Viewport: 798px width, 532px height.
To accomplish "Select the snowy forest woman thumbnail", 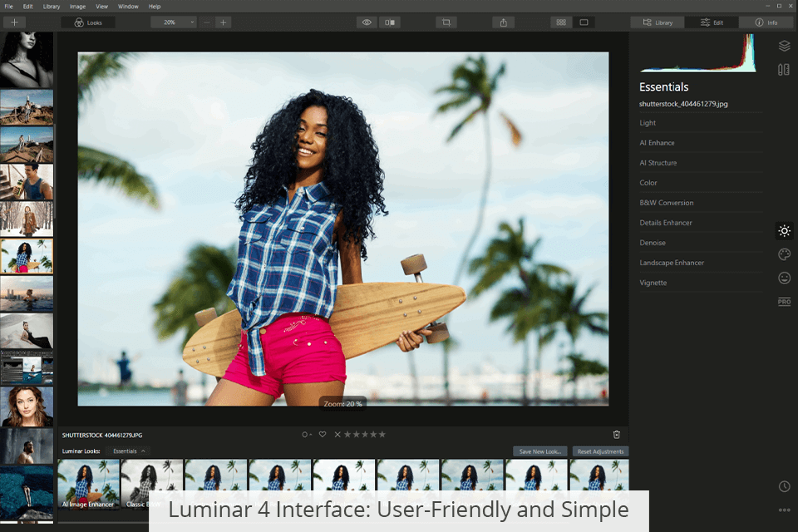I will click(x=27, y=219).
